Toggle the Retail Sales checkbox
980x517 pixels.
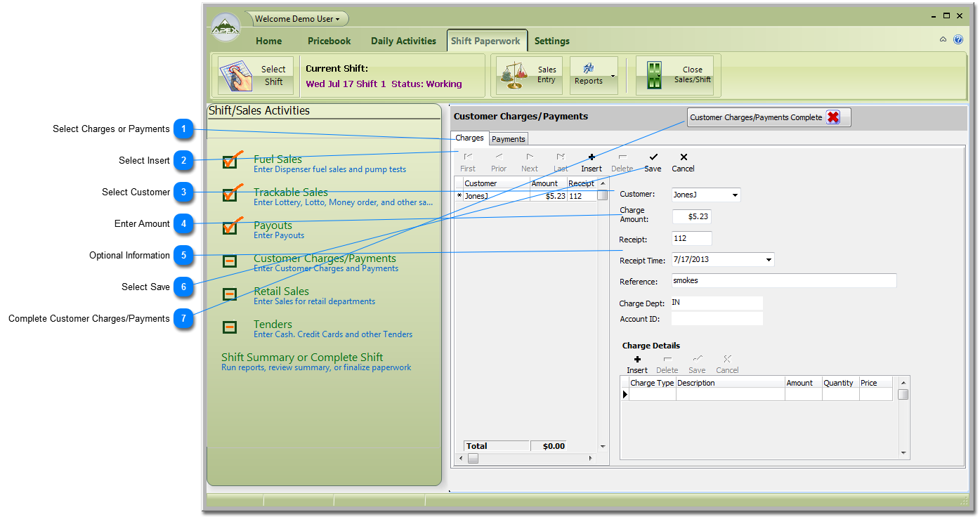coord(230,294)
